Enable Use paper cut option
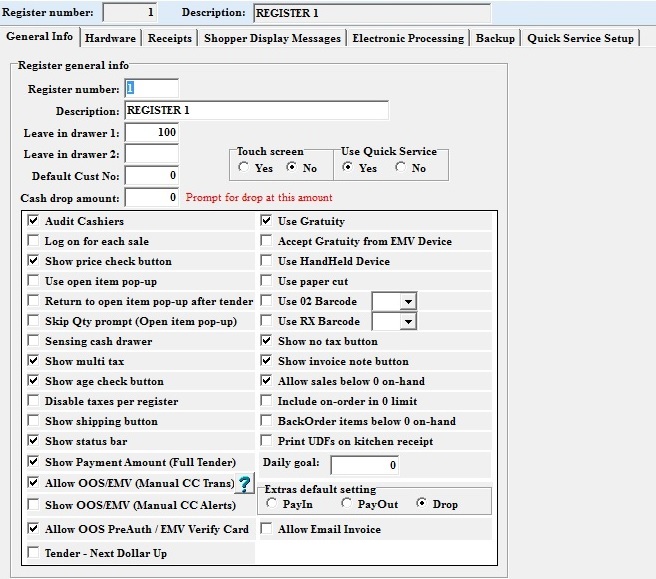The height and width of the screenshot is (579, 656). tap(267, 281)
